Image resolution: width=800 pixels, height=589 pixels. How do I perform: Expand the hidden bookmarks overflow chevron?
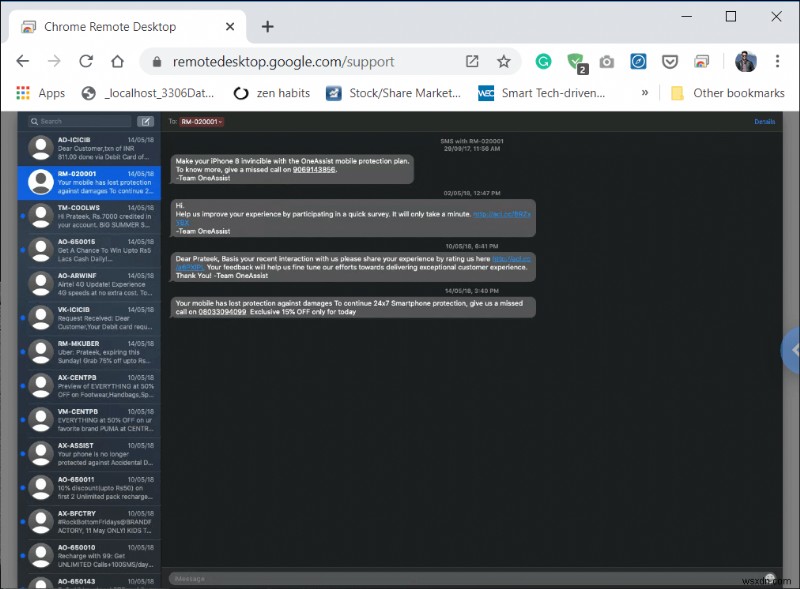coord(645,93)
